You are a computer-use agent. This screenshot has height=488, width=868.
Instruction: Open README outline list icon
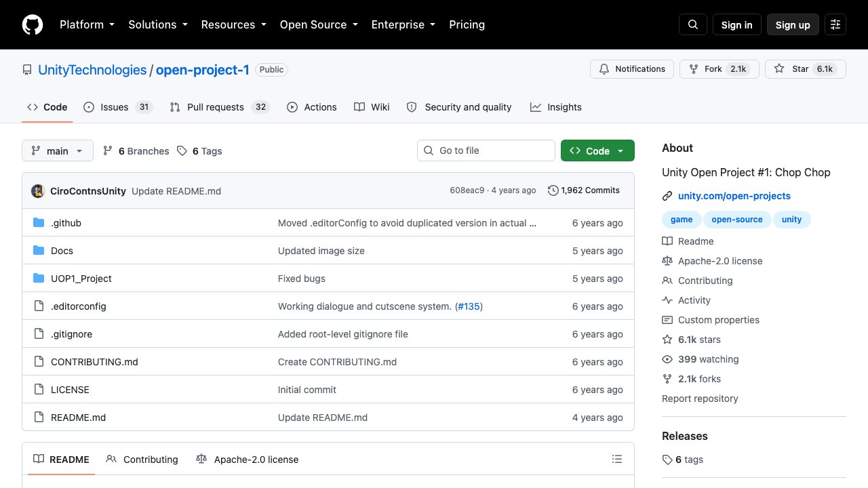(x=617, y=460)
